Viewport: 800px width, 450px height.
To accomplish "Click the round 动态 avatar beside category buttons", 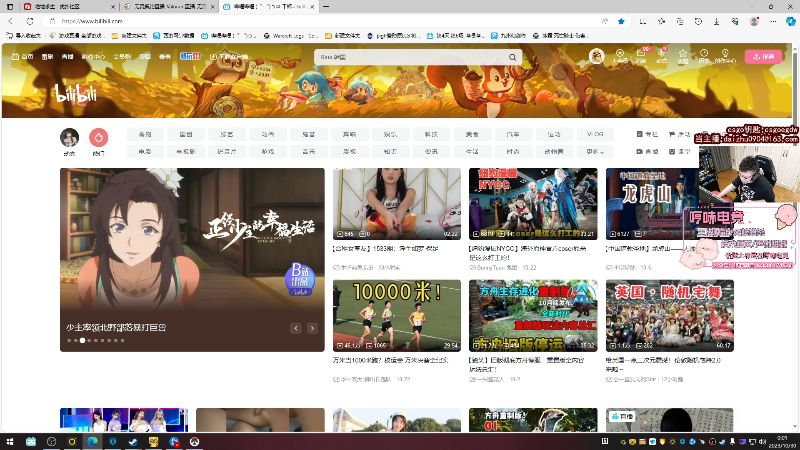I will (x=69, y=138).
